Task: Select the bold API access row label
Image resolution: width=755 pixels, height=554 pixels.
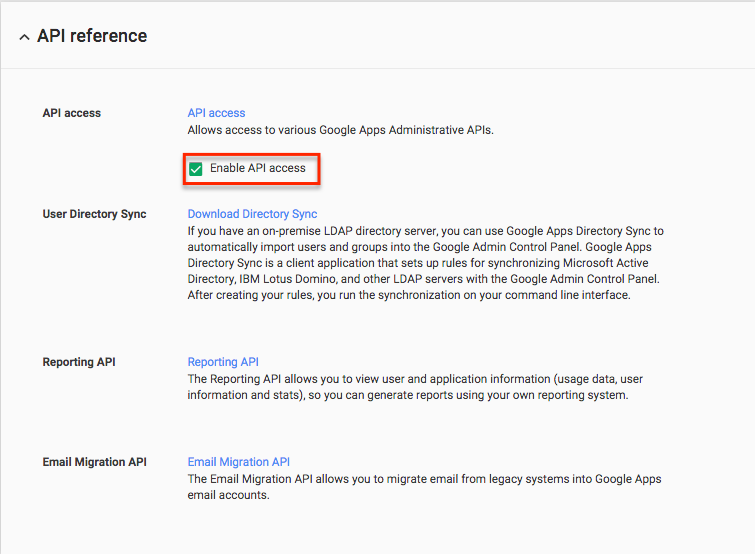Action: pyautogui.click(x=72, y=113)
